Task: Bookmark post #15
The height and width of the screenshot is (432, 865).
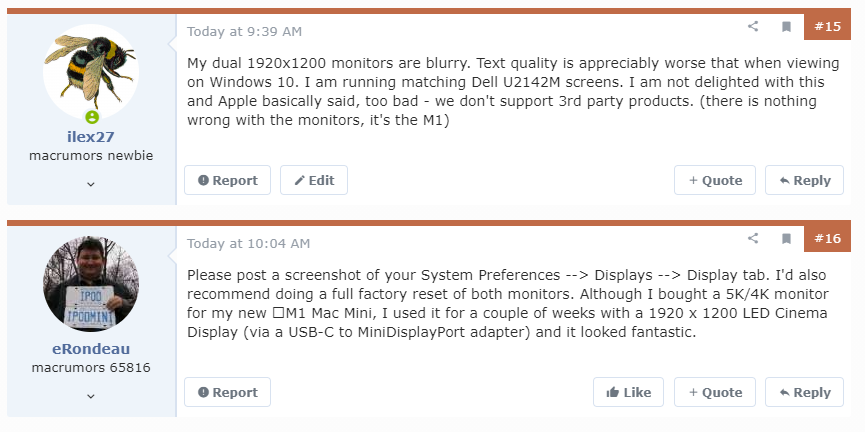Action: coord(786,27)
